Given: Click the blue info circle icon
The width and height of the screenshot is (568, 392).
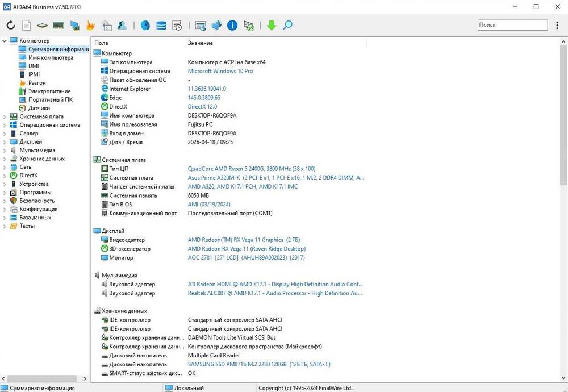Looking at the screenshot, I should (x=232, y=25).
